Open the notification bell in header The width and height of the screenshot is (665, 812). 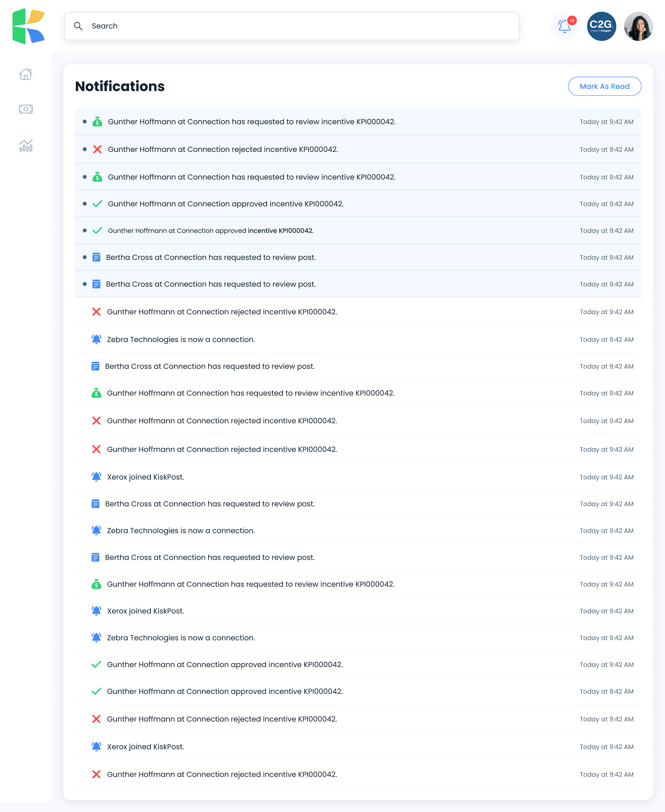(564, 26)
